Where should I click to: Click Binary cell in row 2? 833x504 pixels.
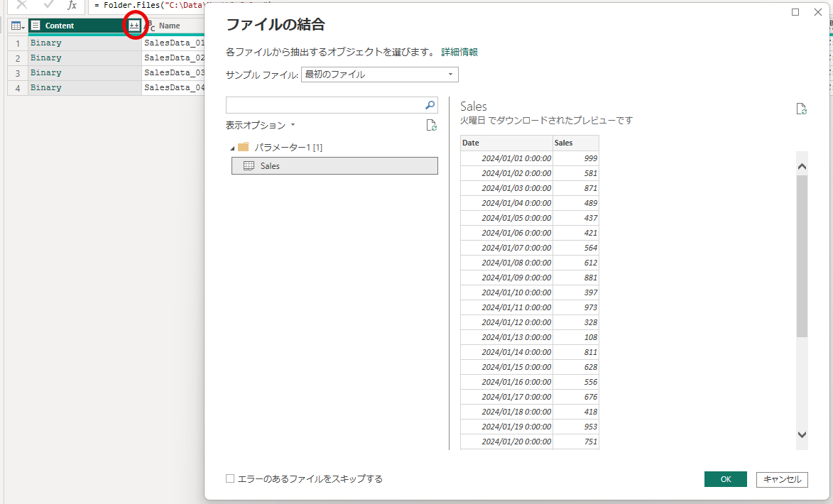coord(85,58)
